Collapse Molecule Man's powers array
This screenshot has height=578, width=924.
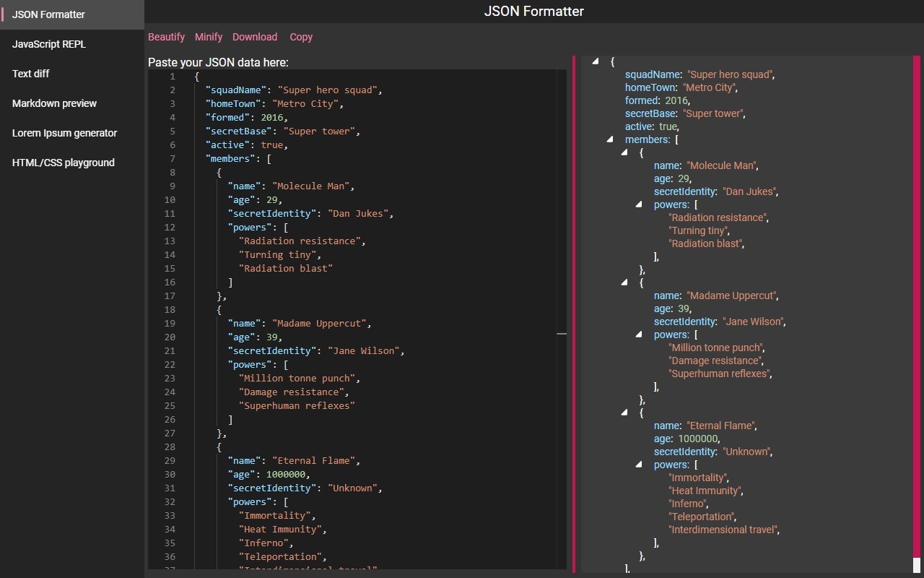pyautogui.click(x=638, y=204)
